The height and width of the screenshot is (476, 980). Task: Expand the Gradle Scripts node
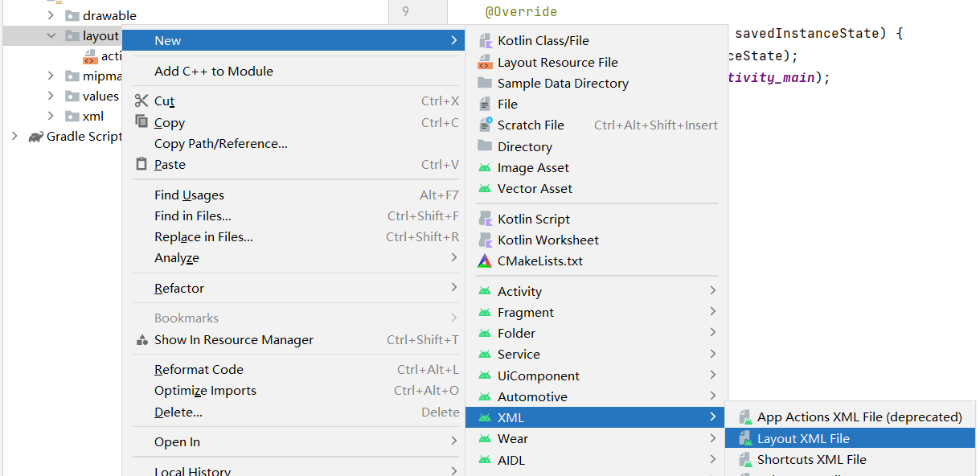point(14,136)
